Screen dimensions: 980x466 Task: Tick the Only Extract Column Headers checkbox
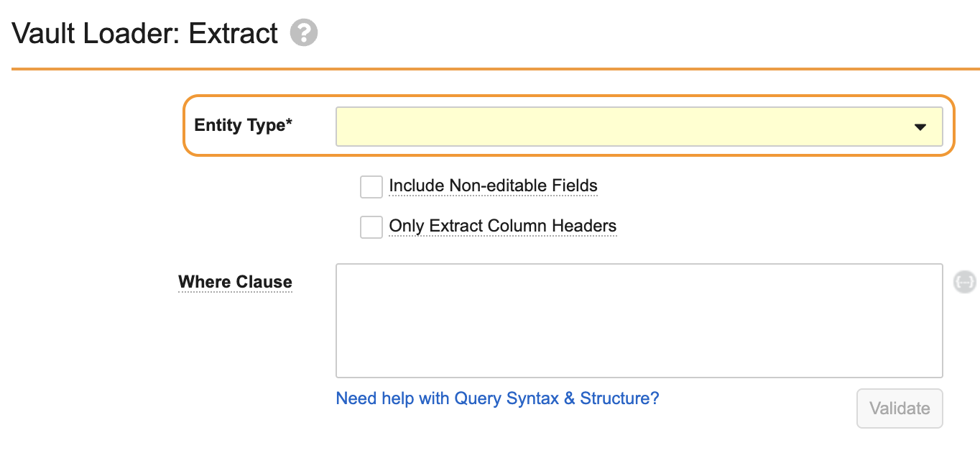pos(371,227)
